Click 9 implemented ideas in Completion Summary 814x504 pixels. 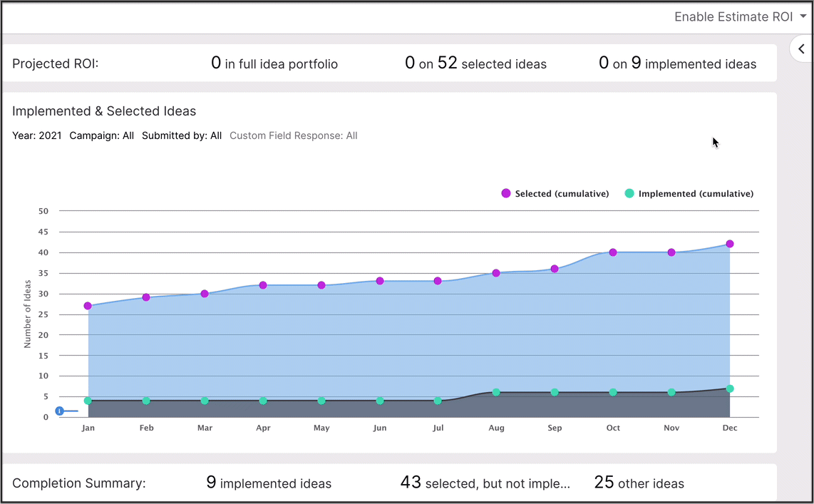269,483
